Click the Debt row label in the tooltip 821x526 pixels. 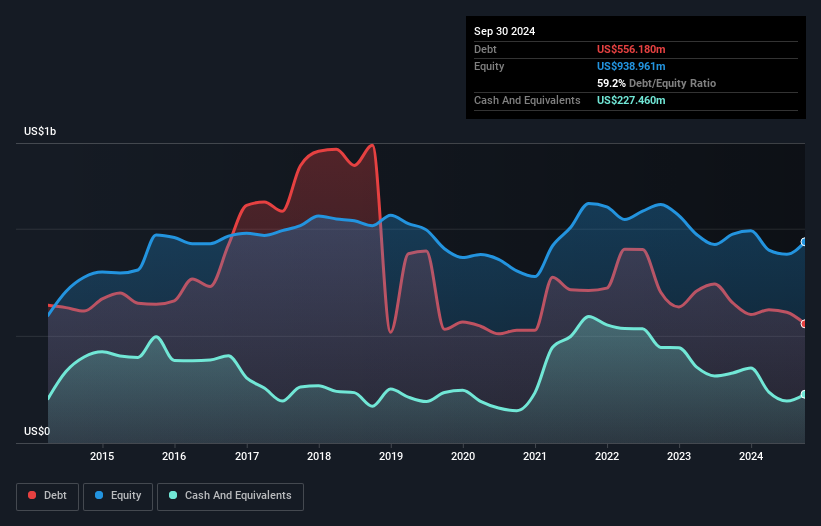(x=485, y=49)
